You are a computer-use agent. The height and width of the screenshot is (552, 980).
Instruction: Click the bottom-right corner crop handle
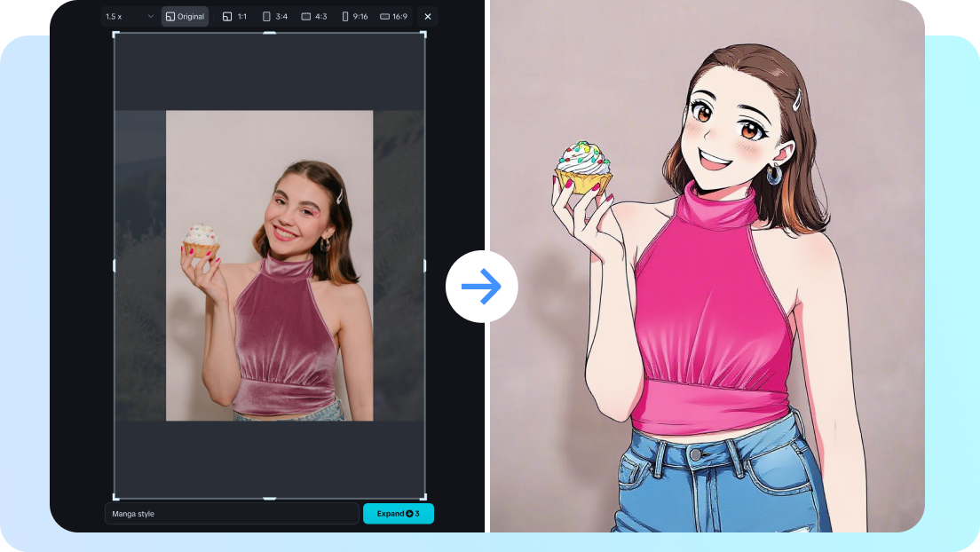tap(423, 497)
